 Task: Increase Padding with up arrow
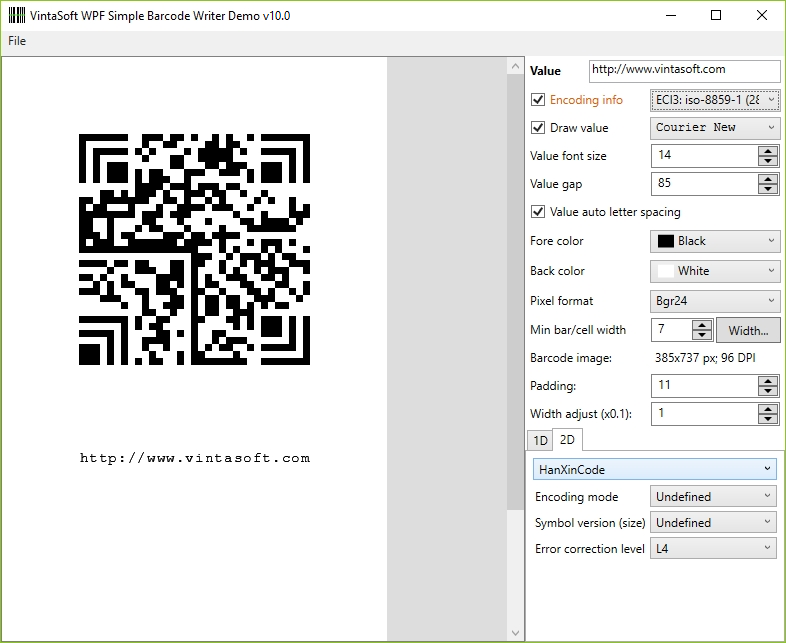click(768, 381)
